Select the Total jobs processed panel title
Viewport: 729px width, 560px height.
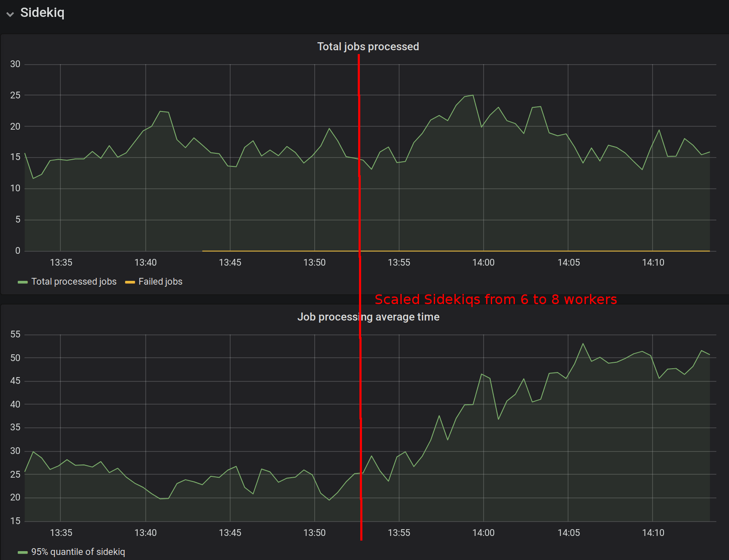tap(368, 46)
